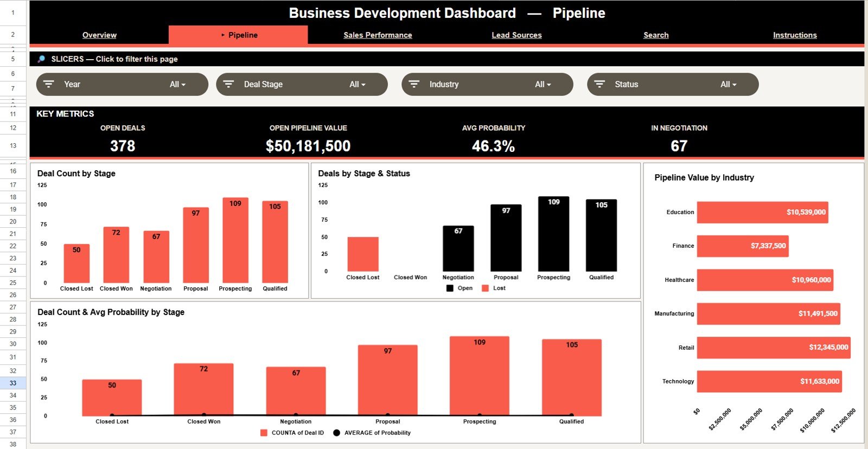Screen dimensions: 868x449
Task: Select row header 1
Action: [13, 12]
